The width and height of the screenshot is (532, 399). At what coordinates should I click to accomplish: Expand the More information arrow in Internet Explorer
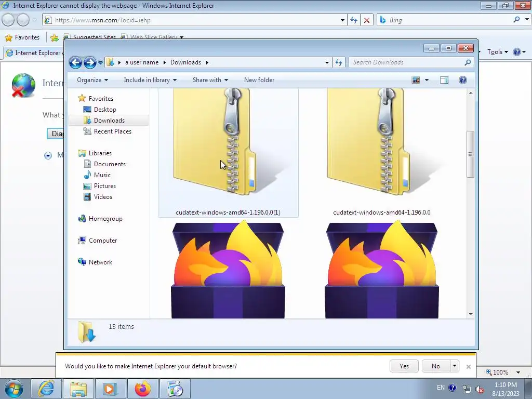pos(48,155)
